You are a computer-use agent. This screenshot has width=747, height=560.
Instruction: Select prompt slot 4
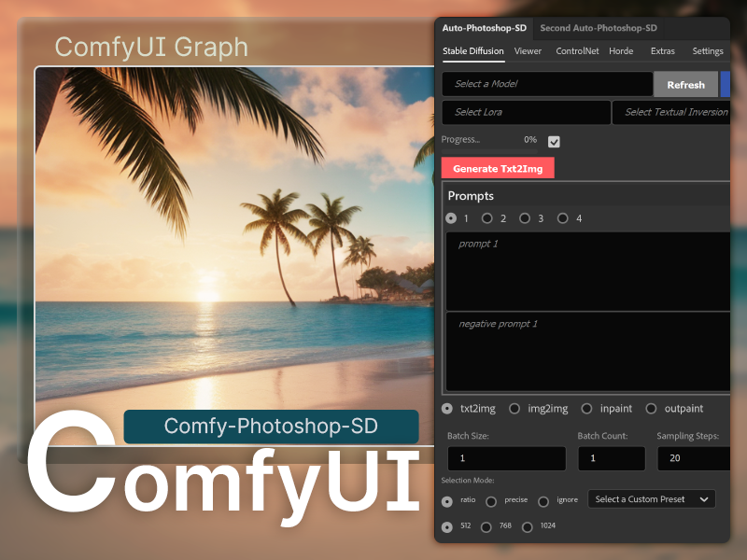(563, 217)
